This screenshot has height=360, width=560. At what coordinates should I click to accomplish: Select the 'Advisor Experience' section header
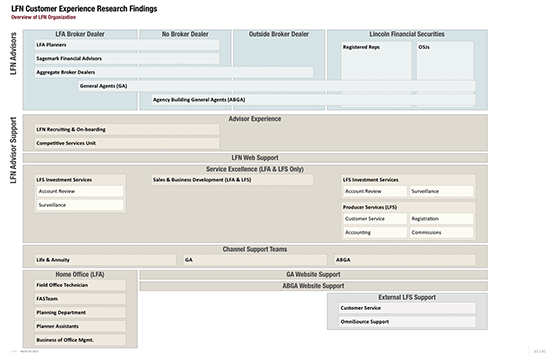(x=255, y=119)
